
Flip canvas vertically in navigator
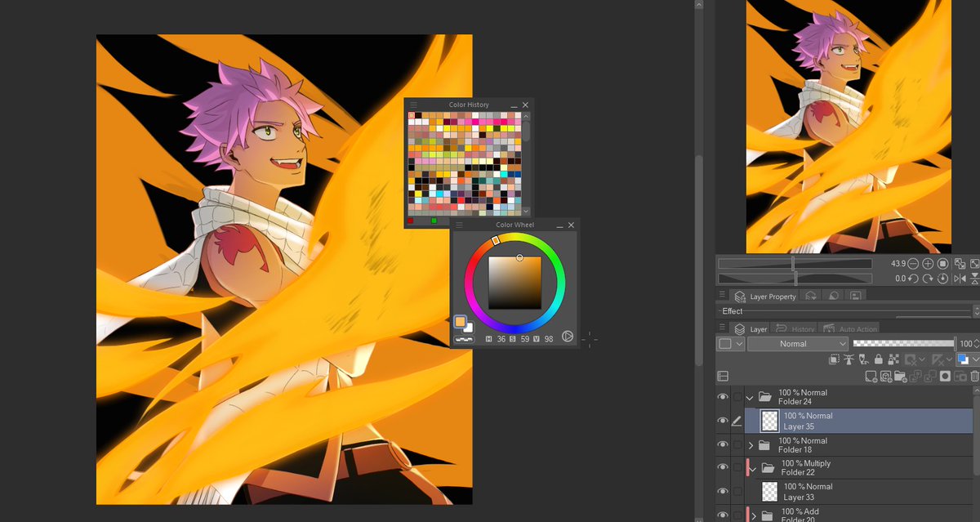pos(975,279)
